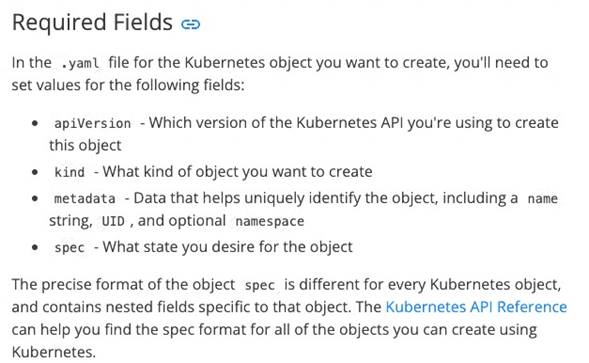
Task: Click the Required Fields heading
Action: pos(92,22)
